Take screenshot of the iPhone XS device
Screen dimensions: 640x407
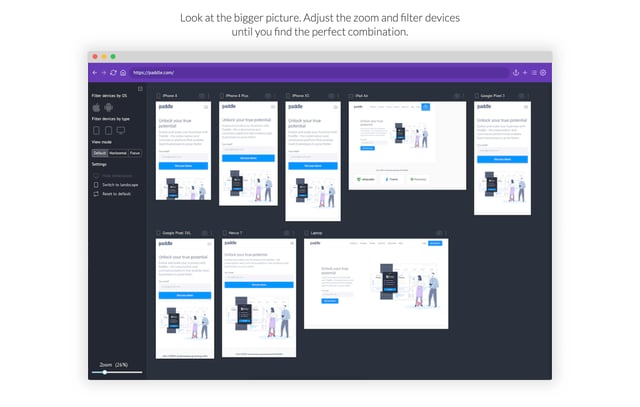[331, 96]
